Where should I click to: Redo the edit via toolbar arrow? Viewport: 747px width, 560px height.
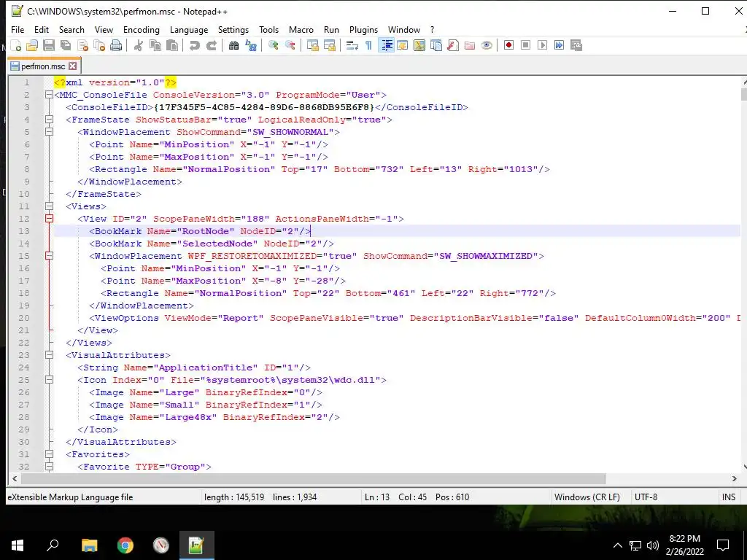point(212,45)
